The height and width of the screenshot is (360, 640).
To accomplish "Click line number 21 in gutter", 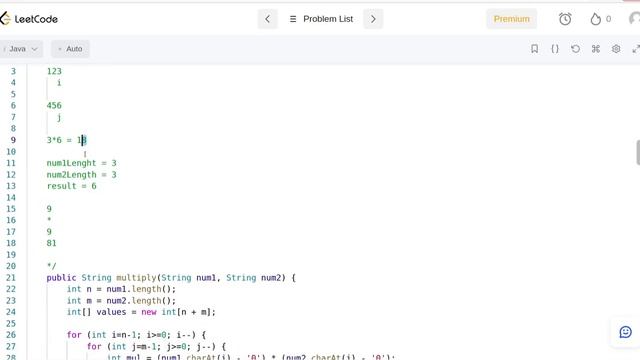I will (x=11, y=278).
